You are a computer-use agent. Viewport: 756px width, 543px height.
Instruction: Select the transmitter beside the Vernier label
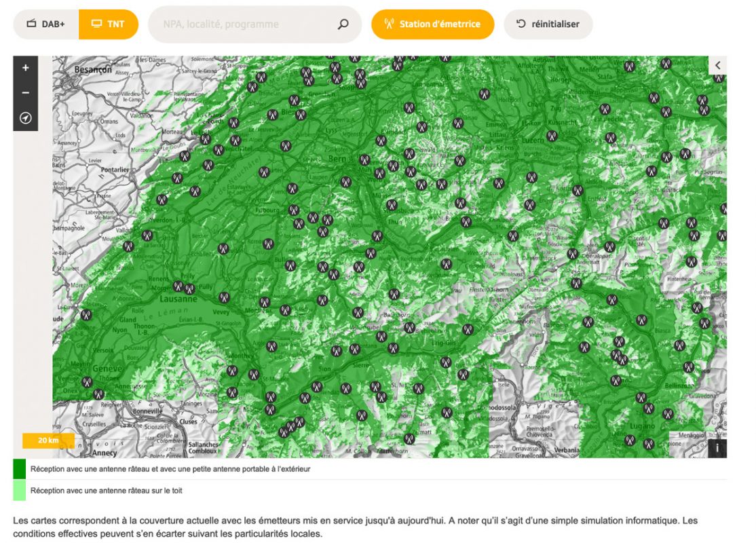click(x=87, y=382)
